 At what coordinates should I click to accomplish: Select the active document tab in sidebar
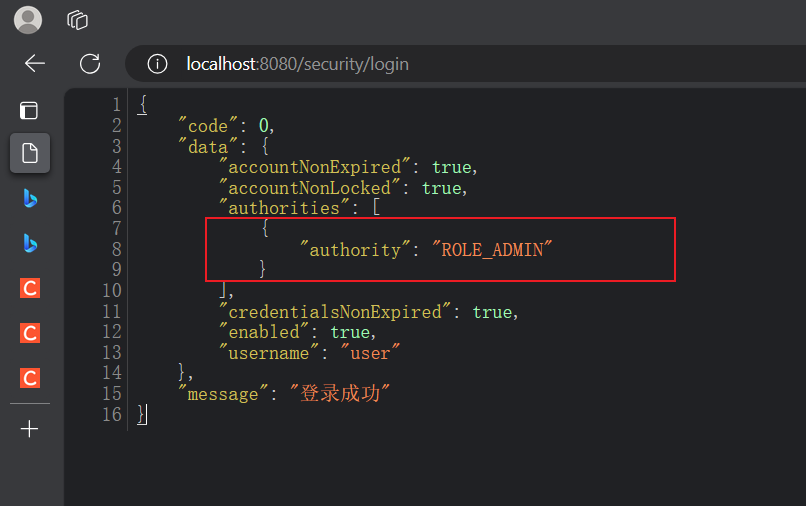coord(30,153)
